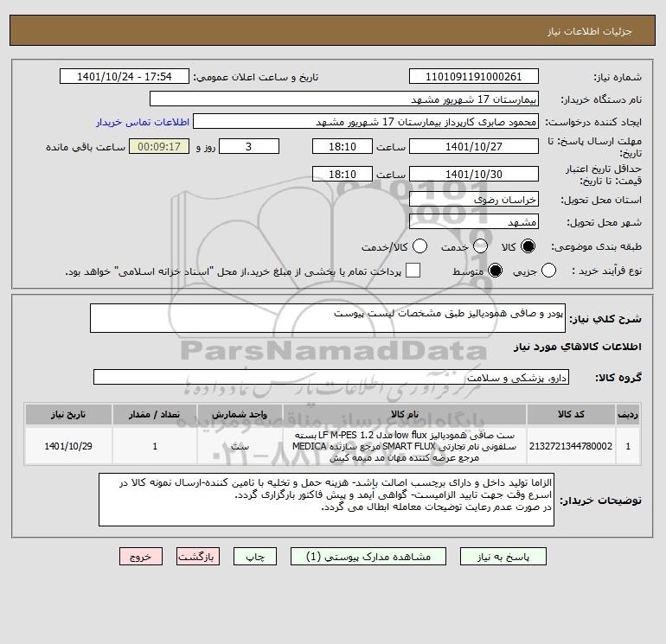Click the quantity cell showing 1

tap(155, 446)
